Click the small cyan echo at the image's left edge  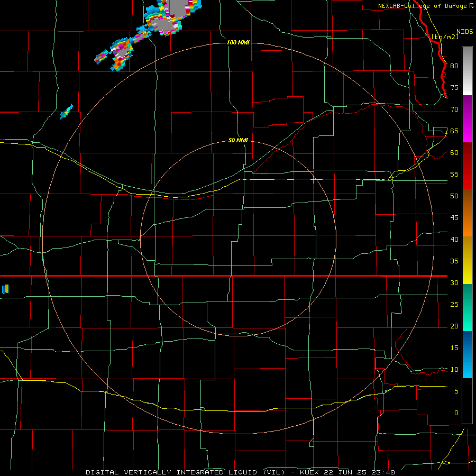tap(5, 289)
